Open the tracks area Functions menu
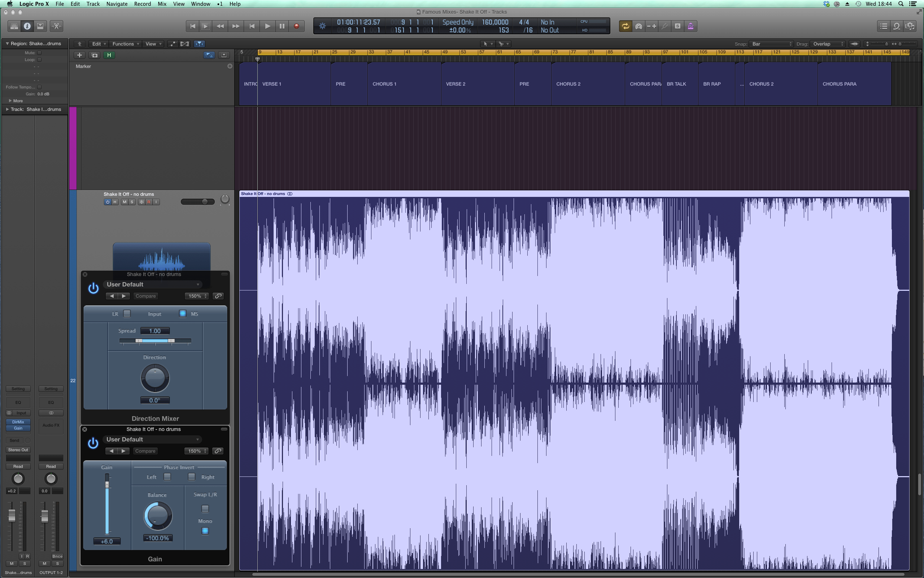The width and height of the screenshot is (924, 578). 126,44
